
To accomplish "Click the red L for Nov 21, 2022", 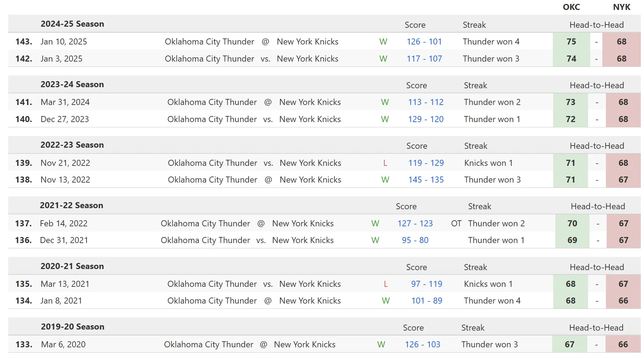I will pyautogui.click(x=385, y=163).
